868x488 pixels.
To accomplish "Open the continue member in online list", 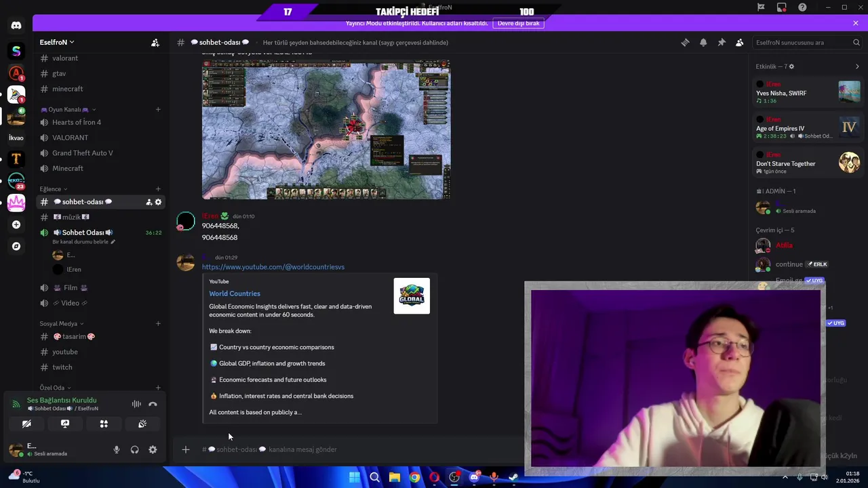I will point(808,264).
